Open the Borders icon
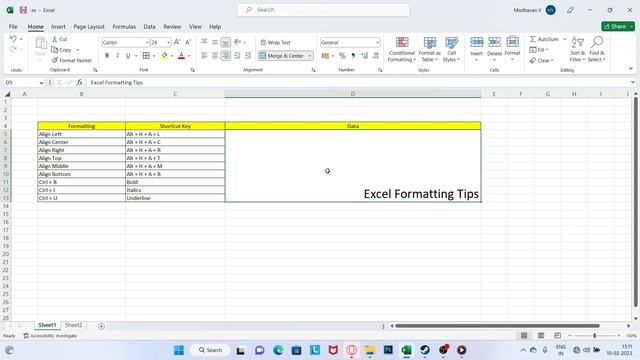640x360 pixels. (146, 56)
